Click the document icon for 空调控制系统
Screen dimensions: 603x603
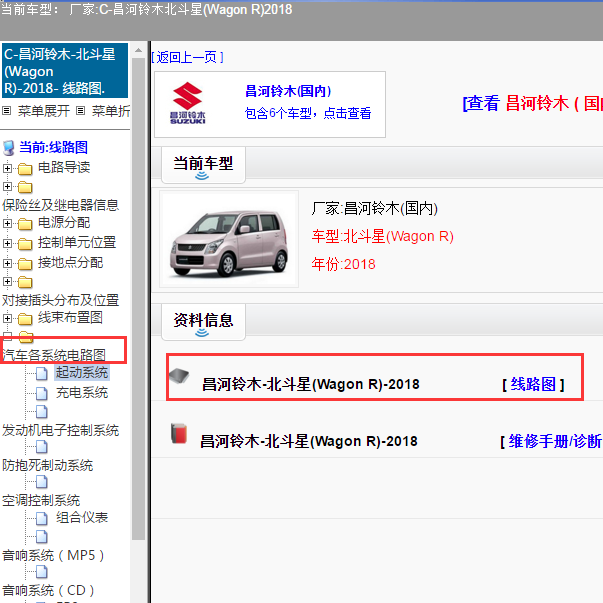(x=42, y=481)
